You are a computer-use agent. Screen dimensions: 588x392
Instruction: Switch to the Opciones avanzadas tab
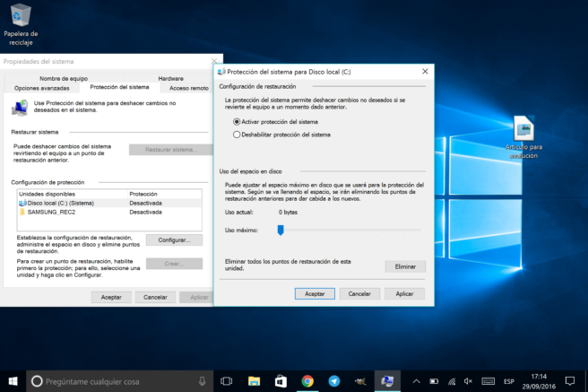pos(41,88)
